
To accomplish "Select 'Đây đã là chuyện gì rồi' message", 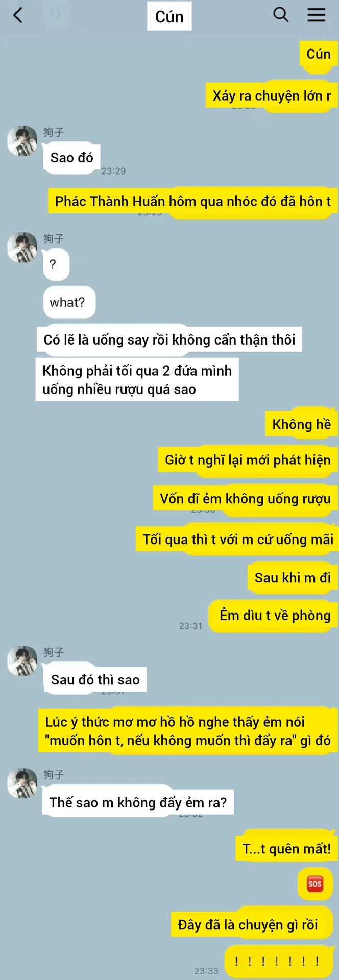I will [248, 924].
